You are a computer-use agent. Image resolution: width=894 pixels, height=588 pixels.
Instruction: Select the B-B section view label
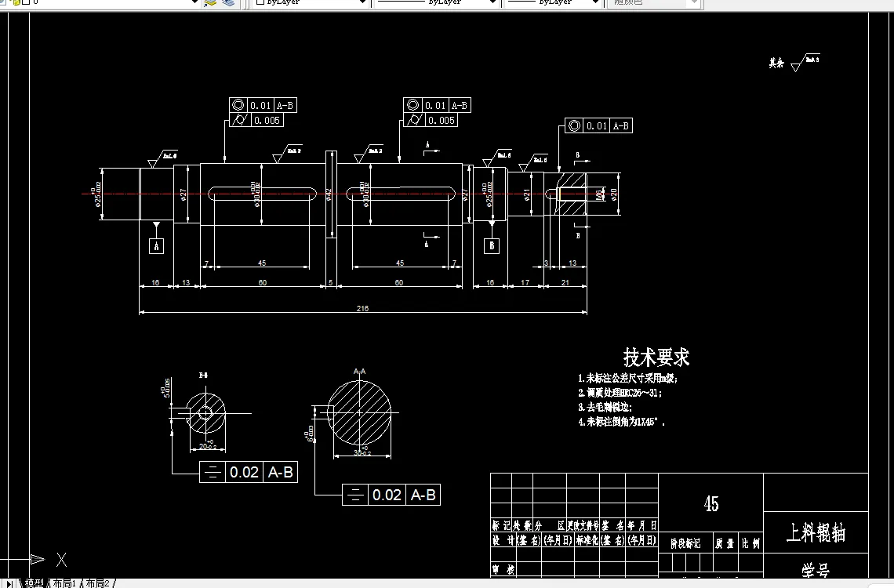(204, 375)
